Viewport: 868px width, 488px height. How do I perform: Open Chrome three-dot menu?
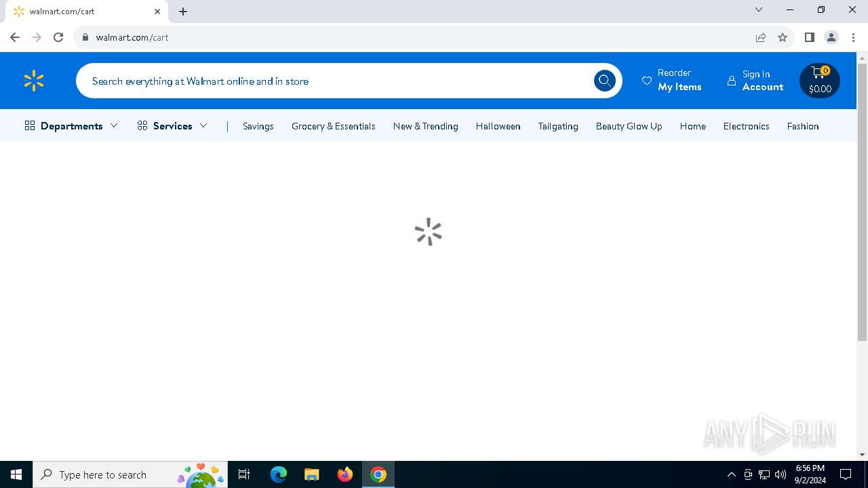853,37
